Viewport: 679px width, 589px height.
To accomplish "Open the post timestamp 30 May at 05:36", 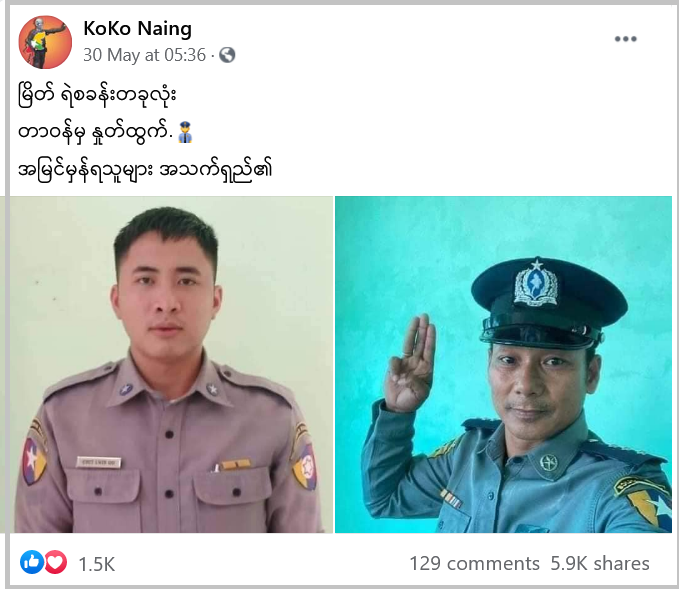I will (144, 55).
